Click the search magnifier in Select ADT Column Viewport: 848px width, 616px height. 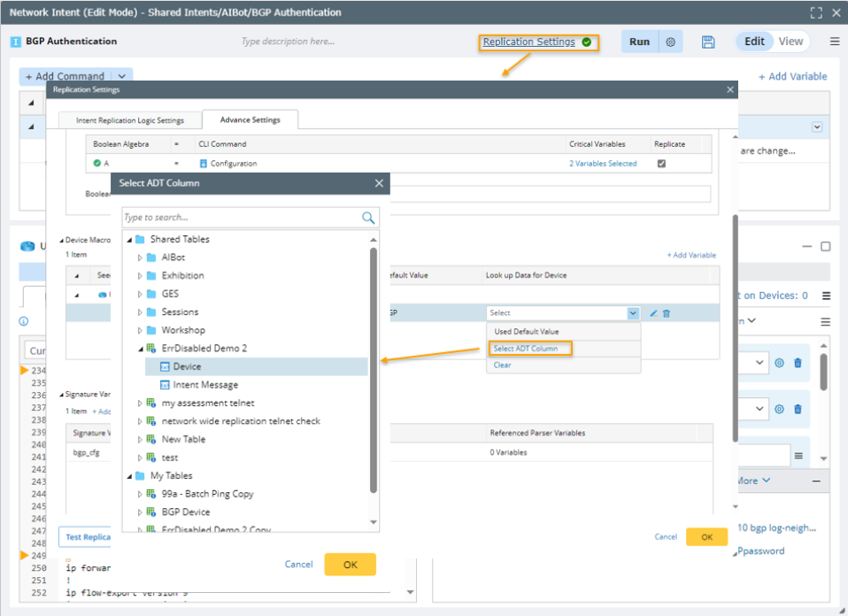[x=368, y=218]
